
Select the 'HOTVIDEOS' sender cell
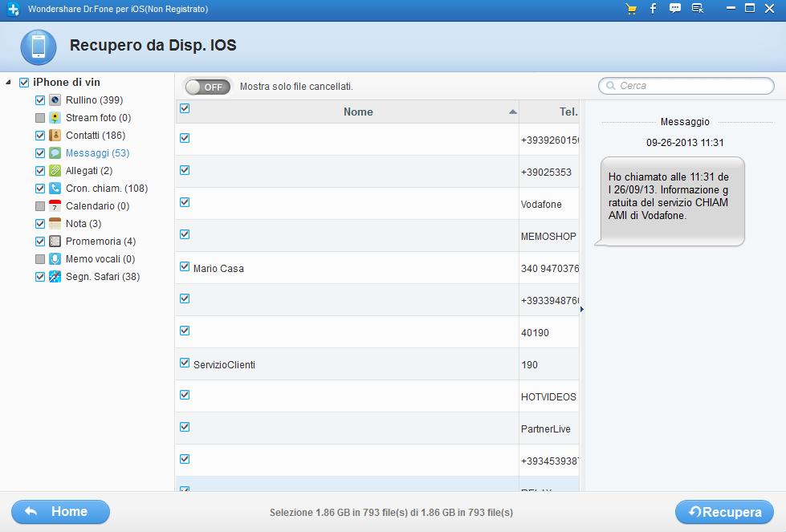point(548,396)
